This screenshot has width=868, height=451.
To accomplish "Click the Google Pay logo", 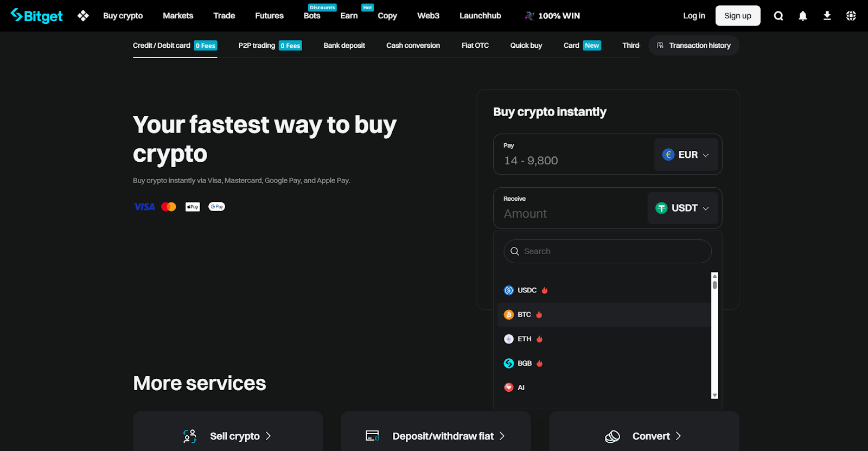I will (x=216, y=207).
